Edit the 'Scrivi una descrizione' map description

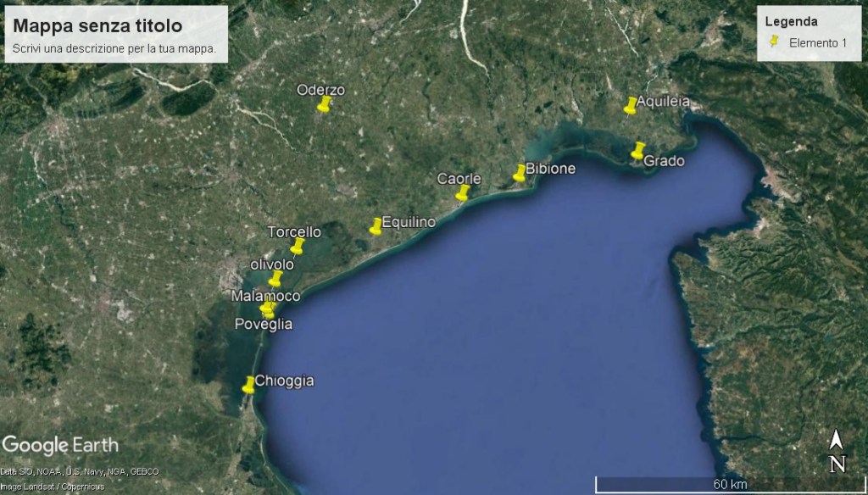pyautogui.click(x=114, y=48)
